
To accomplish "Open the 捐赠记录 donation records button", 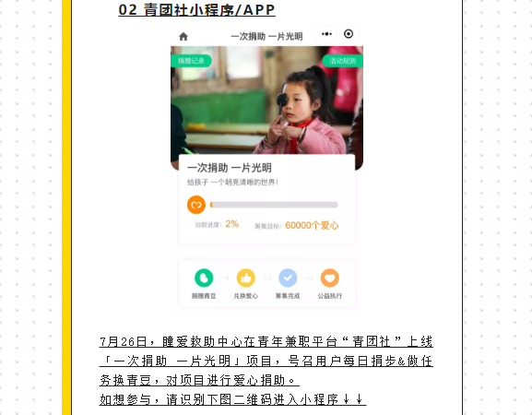I will [191, 61].
